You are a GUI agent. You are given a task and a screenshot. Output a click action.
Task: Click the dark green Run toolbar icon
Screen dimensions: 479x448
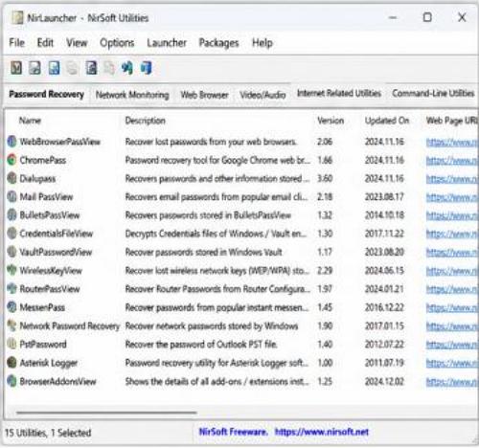click(x=16, y=68)
